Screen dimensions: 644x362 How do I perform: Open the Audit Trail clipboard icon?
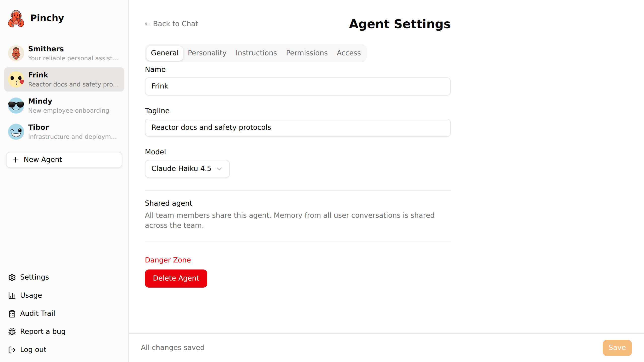[12, 313]
